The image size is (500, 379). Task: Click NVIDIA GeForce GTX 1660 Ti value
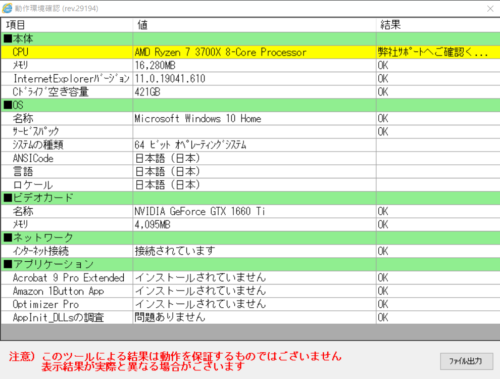[200, 211]
